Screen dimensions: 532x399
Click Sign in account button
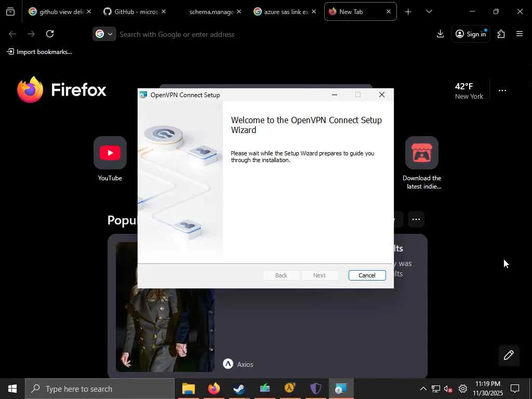[470, 34]
